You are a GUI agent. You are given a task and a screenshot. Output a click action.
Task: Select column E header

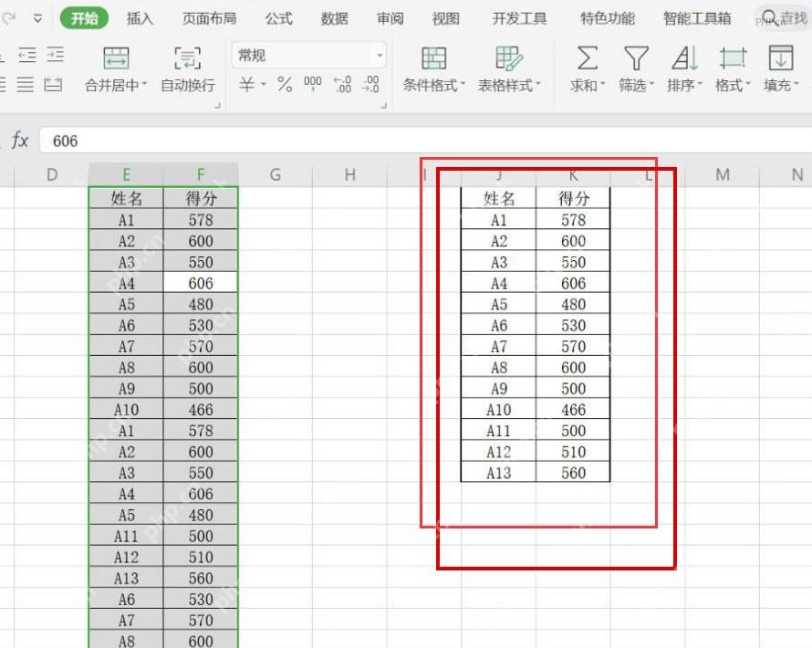(x=126, y=174)
